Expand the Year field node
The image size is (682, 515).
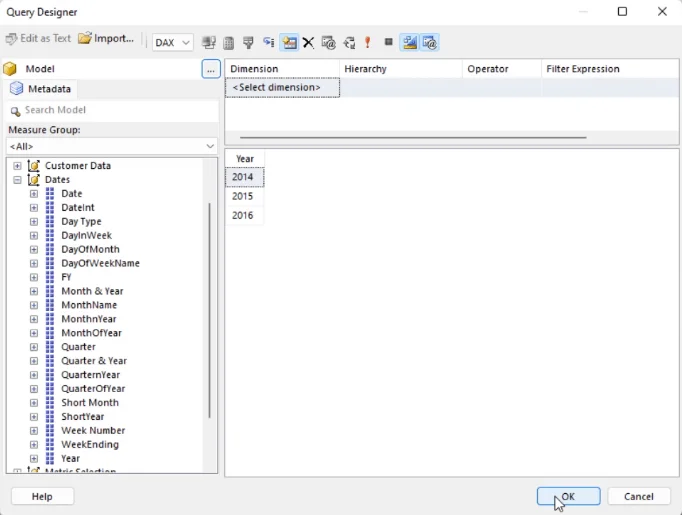pyautogui.click(x=34, y=458)
